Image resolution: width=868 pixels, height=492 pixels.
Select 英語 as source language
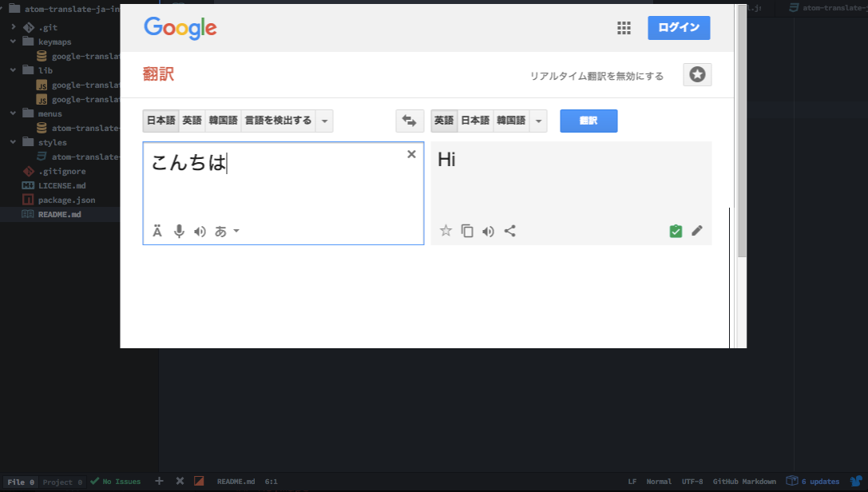192,121
